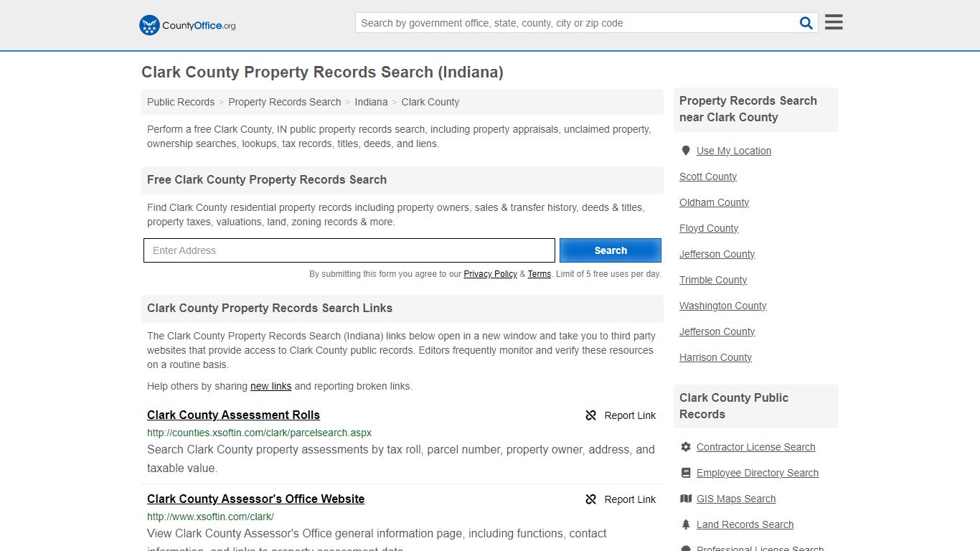
Task: Open the CountyOffice.org logo home link
Action: [x=187, y=25]
